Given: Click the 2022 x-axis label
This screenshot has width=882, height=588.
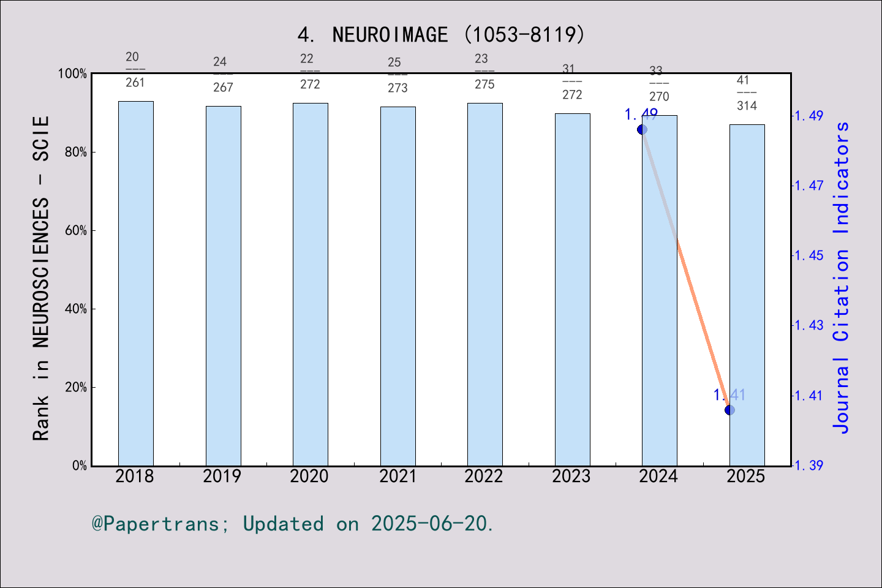Looking at the screenshot, I should [484, 476].
